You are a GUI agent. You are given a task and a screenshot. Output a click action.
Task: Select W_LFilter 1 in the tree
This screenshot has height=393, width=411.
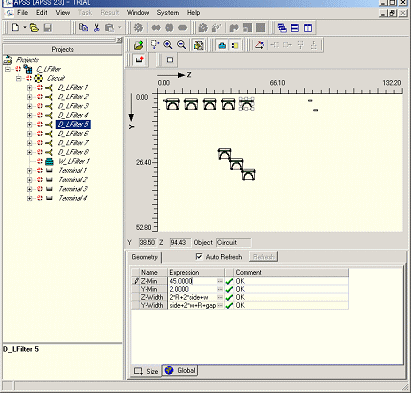(74, 161)
